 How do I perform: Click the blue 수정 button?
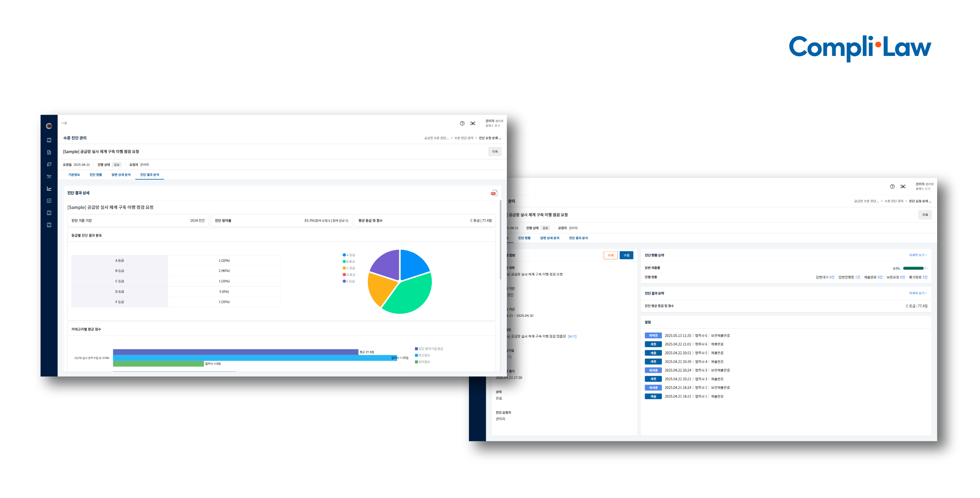coord(626,256)
